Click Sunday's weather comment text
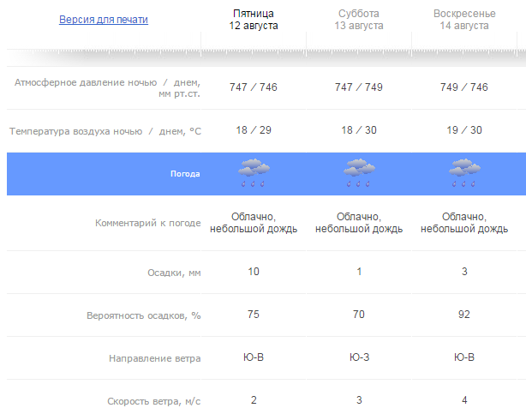 [464, 223]
